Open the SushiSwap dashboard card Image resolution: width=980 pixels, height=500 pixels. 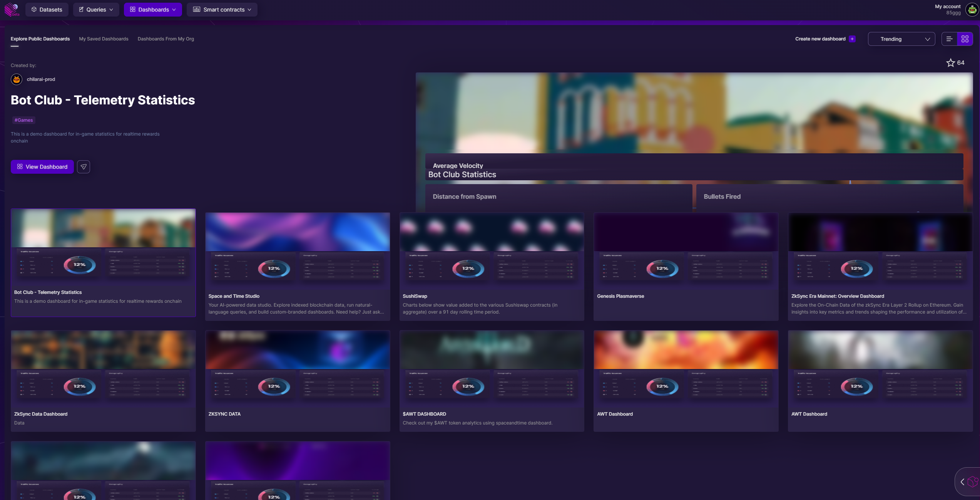(x=492, y=267)
